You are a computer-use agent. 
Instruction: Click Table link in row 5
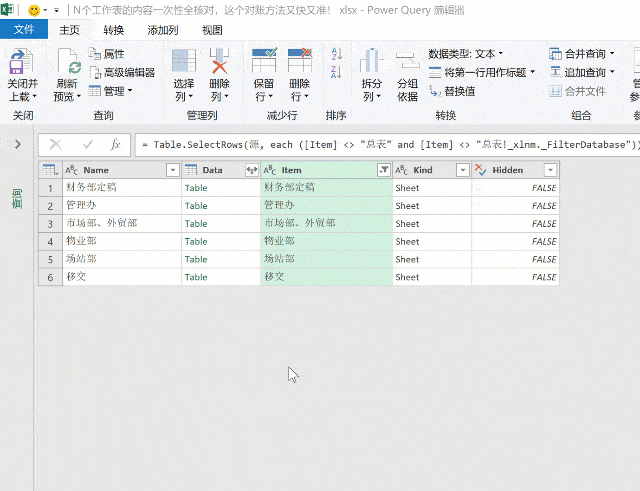click(x=196, y=259)
